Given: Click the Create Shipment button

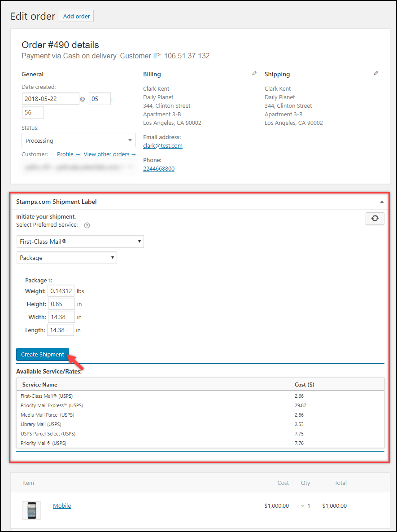Looking at the screenshot, I should point(43,355).
